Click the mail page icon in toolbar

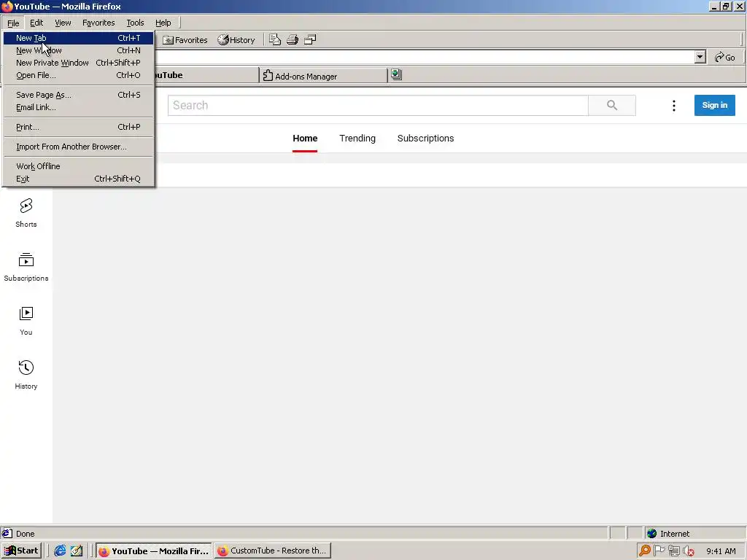click(x=275, y=39)
